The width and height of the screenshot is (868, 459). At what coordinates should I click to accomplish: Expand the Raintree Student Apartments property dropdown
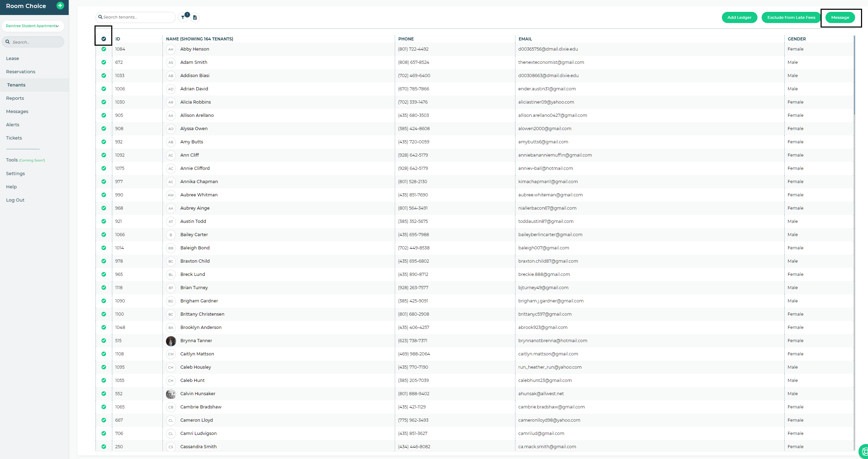pyautogui.click(x=32, y=26)
